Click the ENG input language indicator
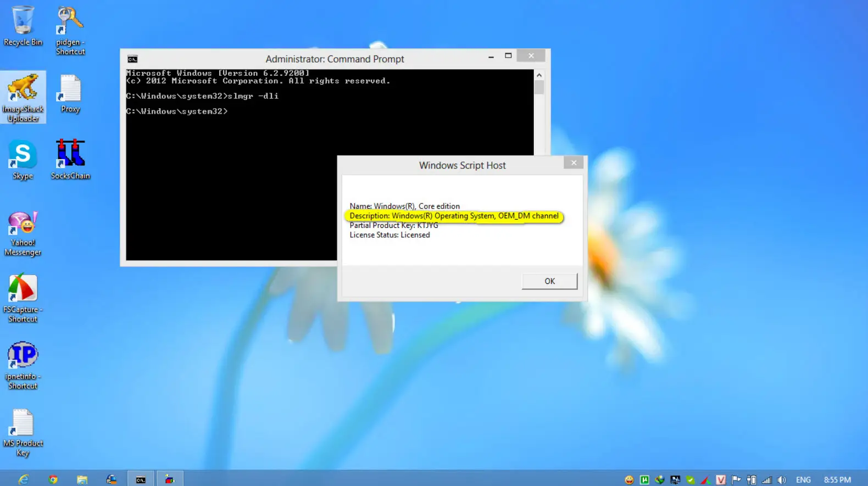This screenshot has width=868, height=486. point(803,480)
